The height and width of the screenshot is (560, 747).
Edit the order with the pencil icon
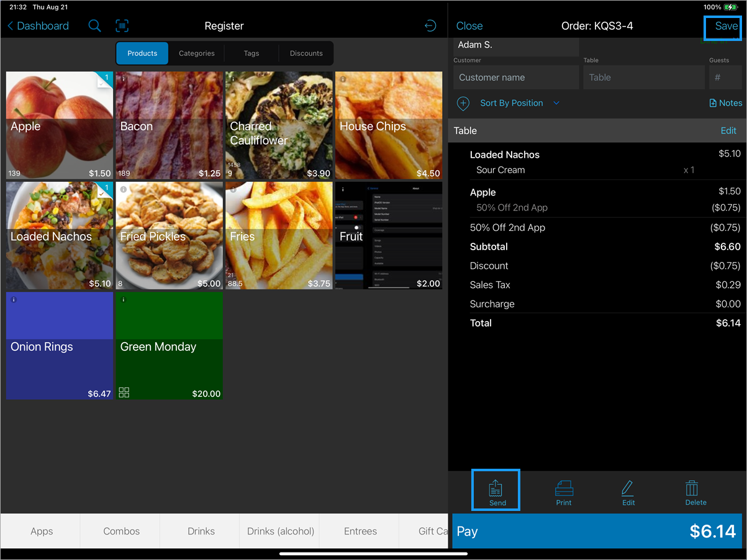(628, 493)
